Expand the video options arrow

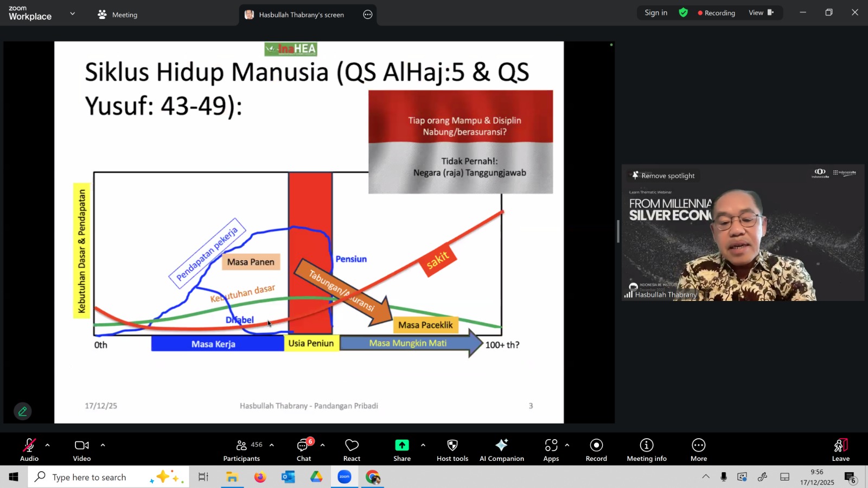point(103,445)
